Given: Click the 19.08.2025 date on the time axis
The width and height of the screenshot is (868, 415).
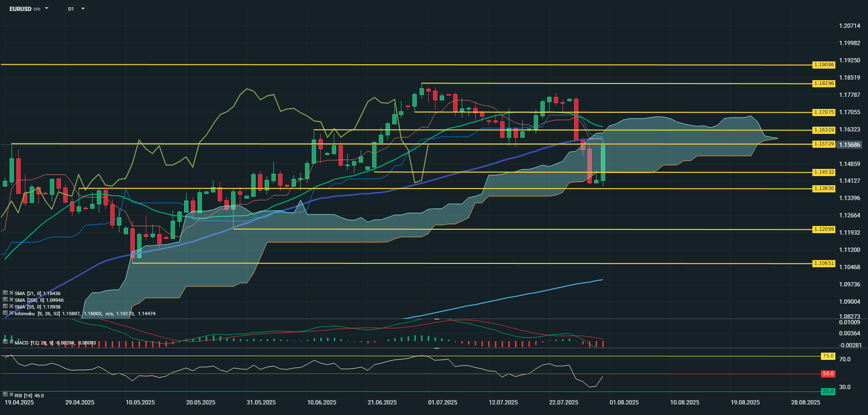Looking at the screenshot, I should (x=745, y=403).
